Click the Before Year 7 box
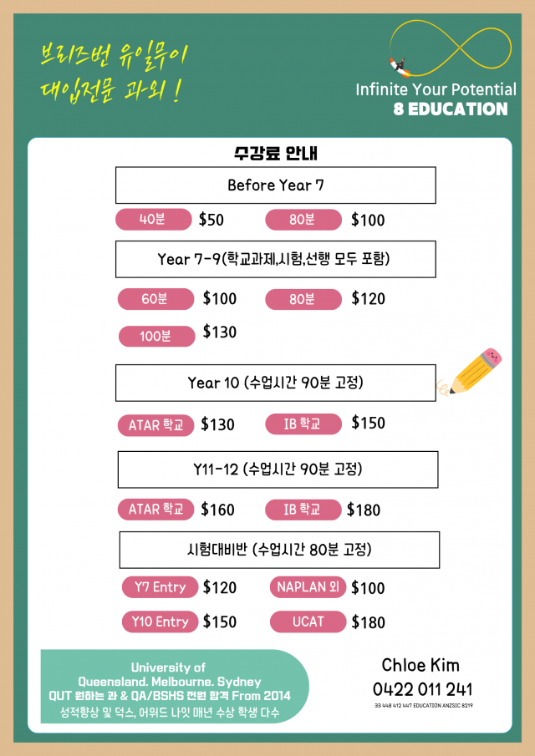 (x=276, y=185)
